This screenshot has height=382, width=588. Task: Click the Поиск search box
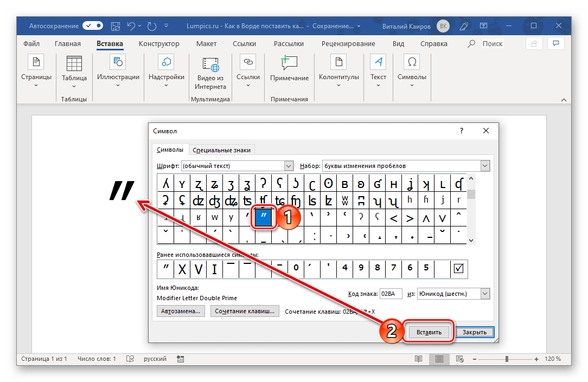(493, 44)
